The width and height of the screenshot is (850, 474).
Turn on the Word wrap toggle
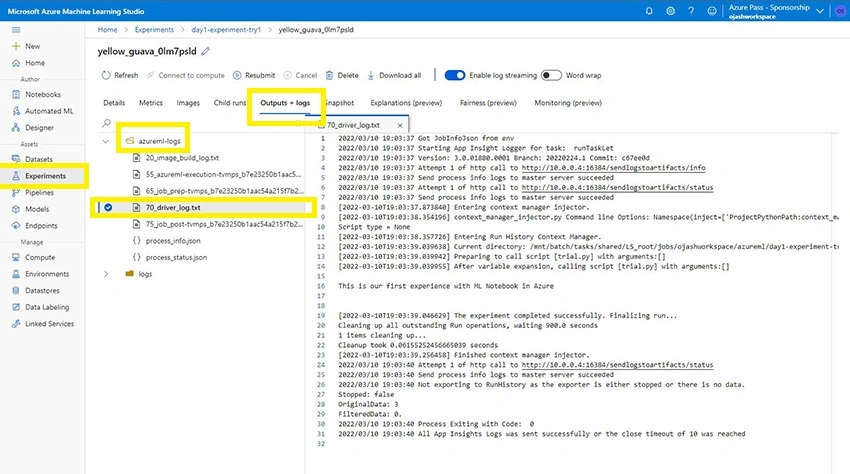click(551, 75)
